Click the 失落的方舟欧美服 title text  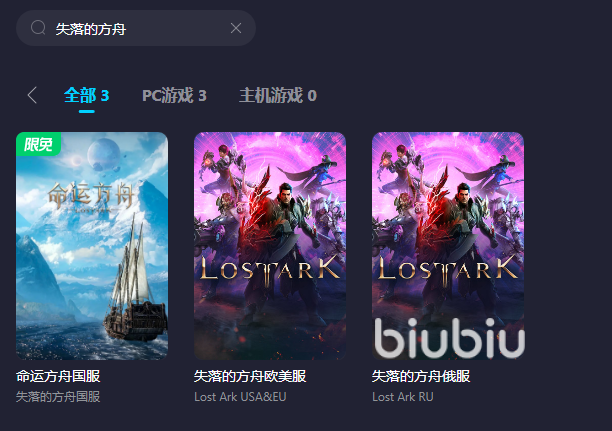click(x=250, y=376)
